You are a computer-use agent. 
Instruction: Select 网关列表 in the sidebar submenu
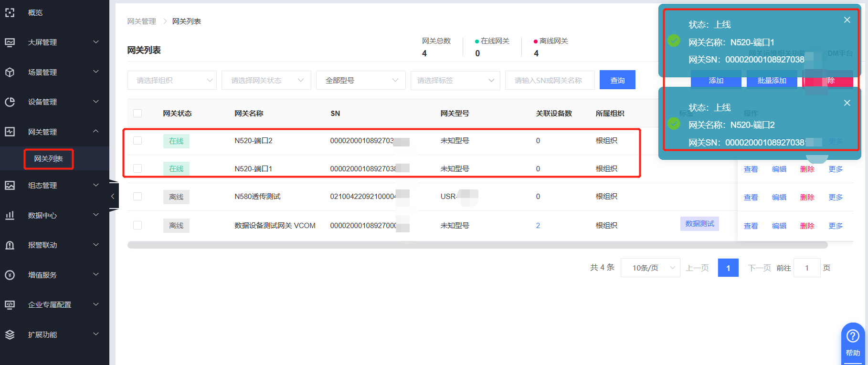[48, 159]
